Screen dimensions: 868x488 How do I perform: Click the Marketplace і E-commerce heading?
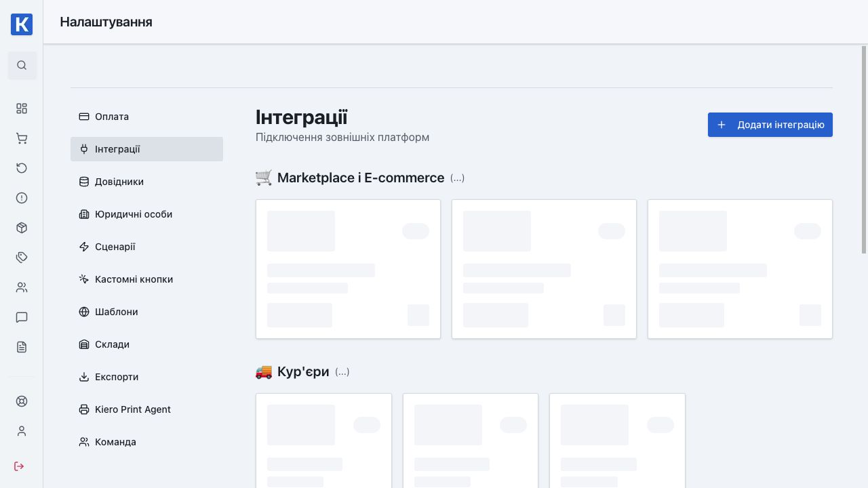(x=361, y=178)
